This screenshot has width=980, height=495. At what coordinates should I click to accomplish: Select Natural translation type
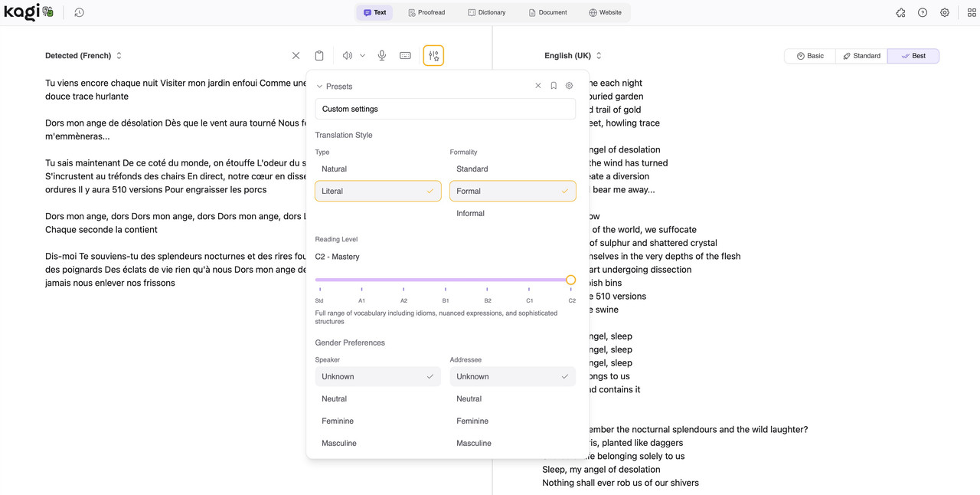coord(378,169)
